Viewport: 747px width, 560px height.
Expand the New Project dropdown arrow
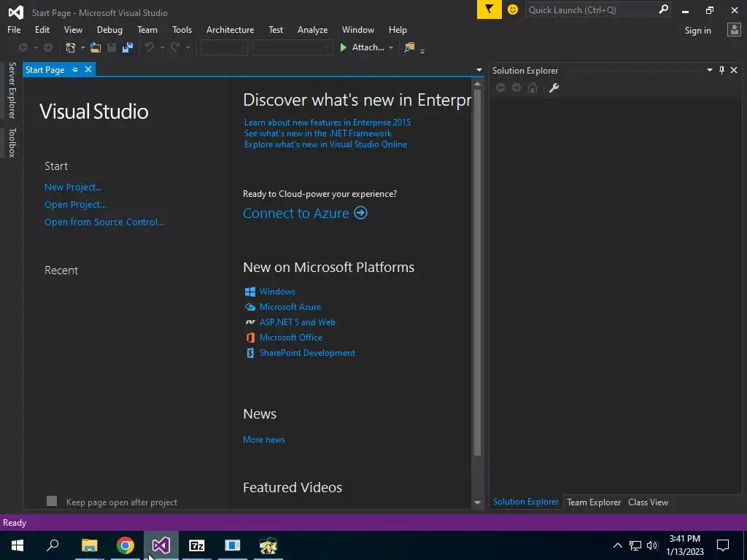82,47
